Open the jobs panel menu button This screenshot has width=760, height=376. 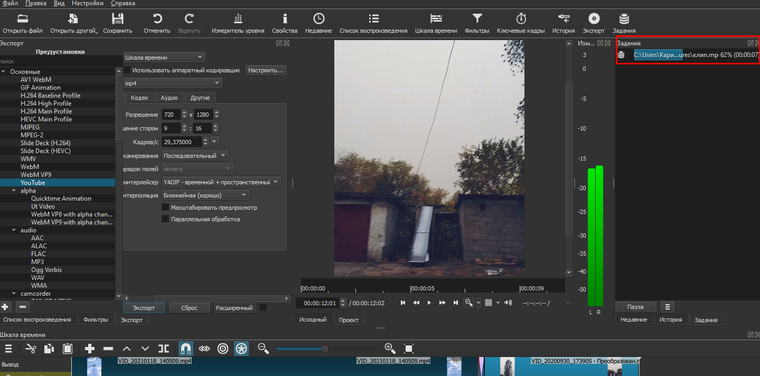(x=668, y=307)
